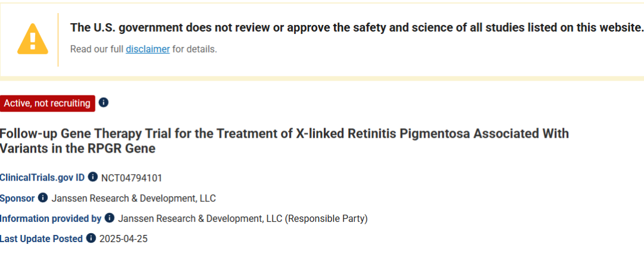644x254 pixels.
Task: Click the Sponsor field label
Action: click(17, 198)
